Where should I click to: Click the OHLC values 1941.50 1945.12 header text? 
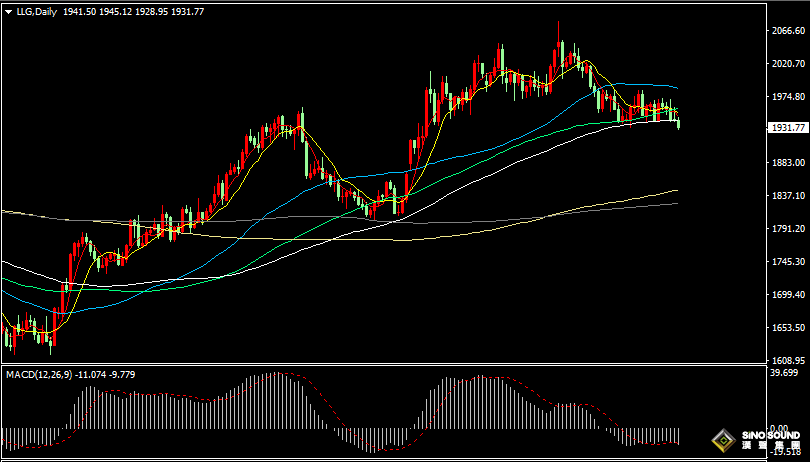point(98,12)
